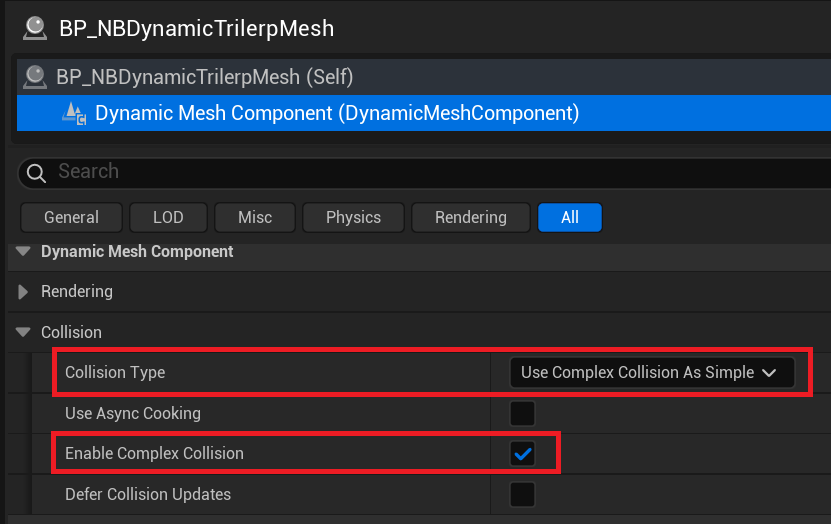Screen dimensions: 831x524
Task: Click the BP_NBDynamicTrilerpMesh title actor icon
Action: pos(35,29)
